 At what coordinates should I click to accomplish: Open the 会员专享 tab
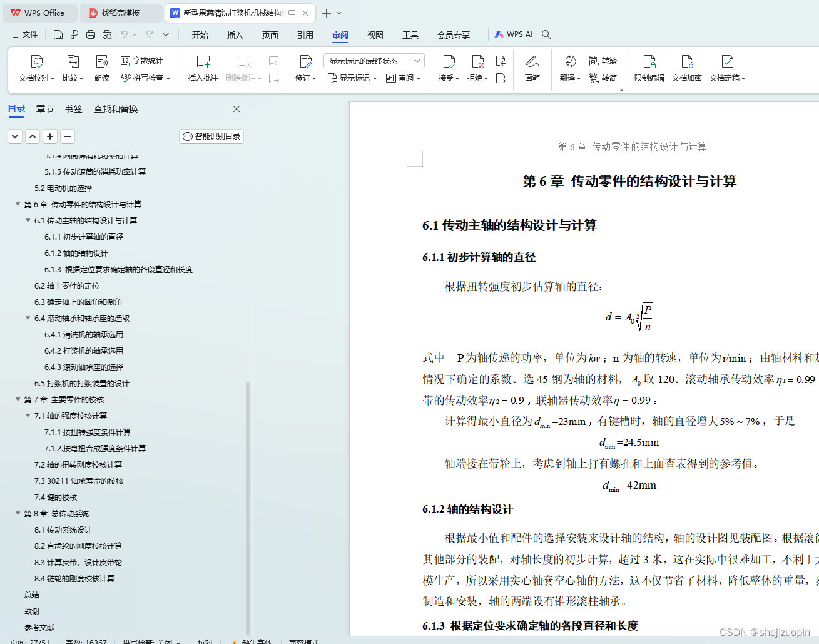click(x=454, y=35)
